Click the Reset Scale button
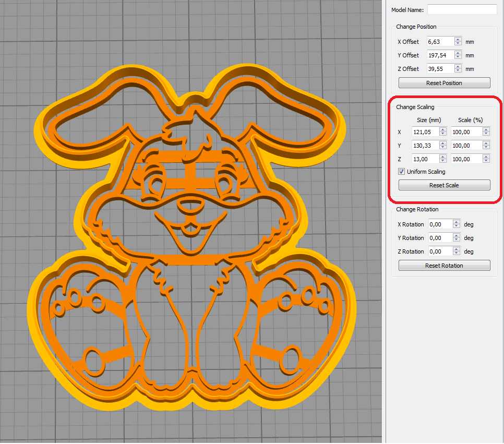The image size is (504, 444). pyautogui.click(x=444, y=185)
